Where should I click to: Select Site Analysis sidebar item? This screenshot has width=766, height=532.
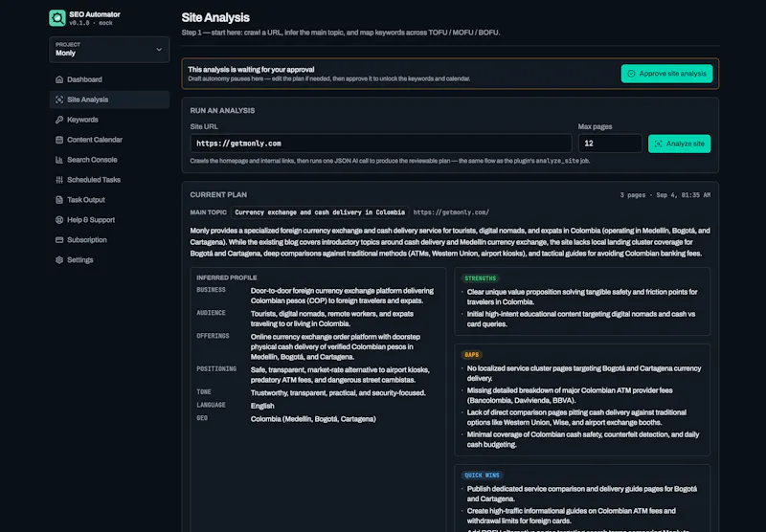(109, 100)
